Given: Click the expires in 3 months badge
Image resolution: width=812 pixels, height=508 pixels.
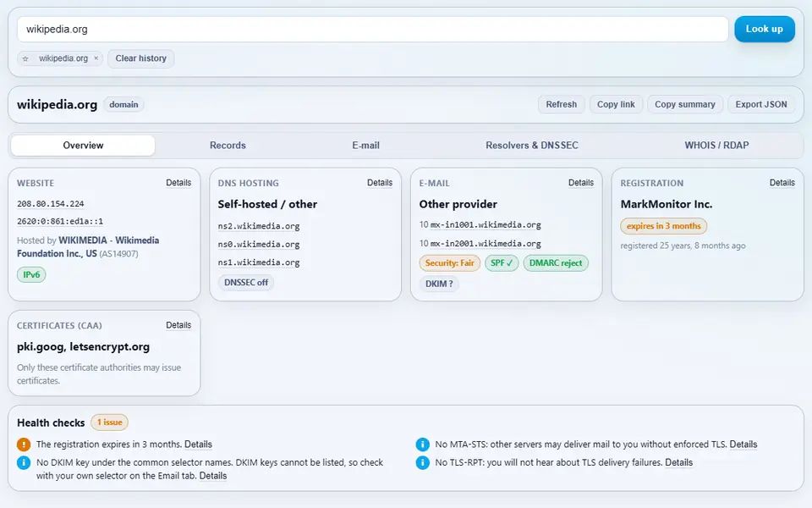Looking at the screenshot, I should pyautogui.click(x=663, y=226).
